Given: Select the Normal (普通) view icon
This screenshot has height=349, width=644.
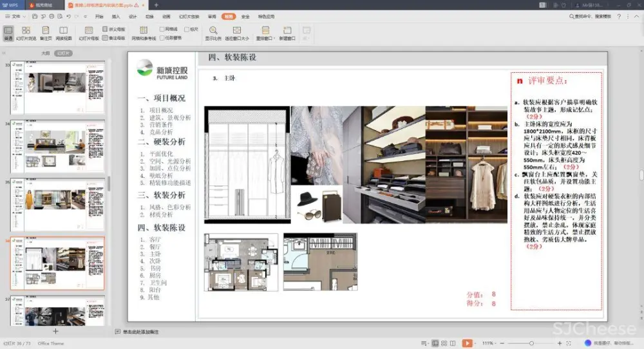Looking at the screenshot, I should tap(8, 33).
